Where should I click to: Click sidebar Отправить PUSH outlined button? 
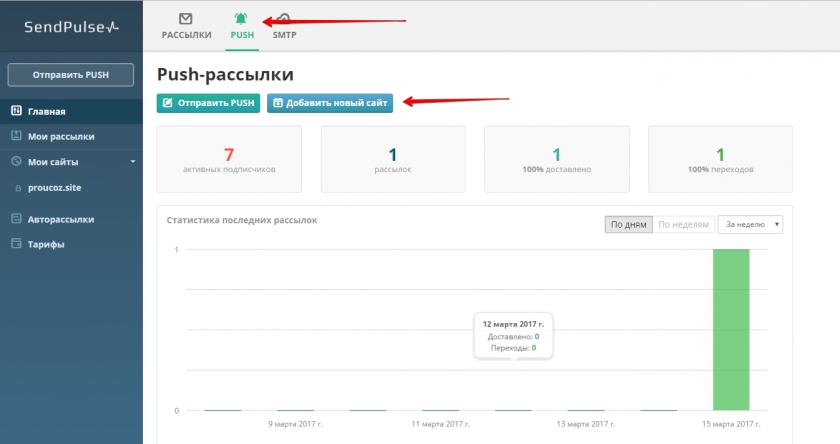71,75
